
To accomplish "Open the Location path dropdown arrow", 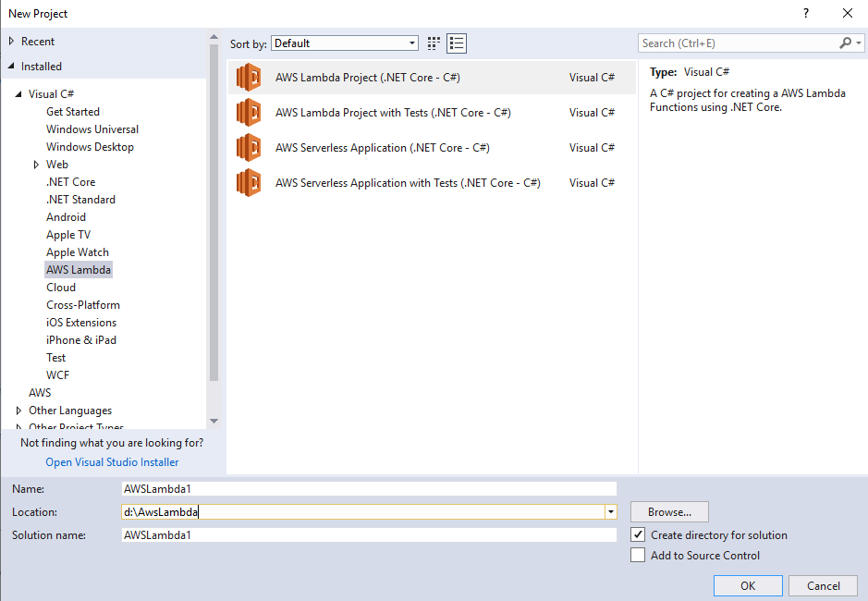I will (611, 512).
